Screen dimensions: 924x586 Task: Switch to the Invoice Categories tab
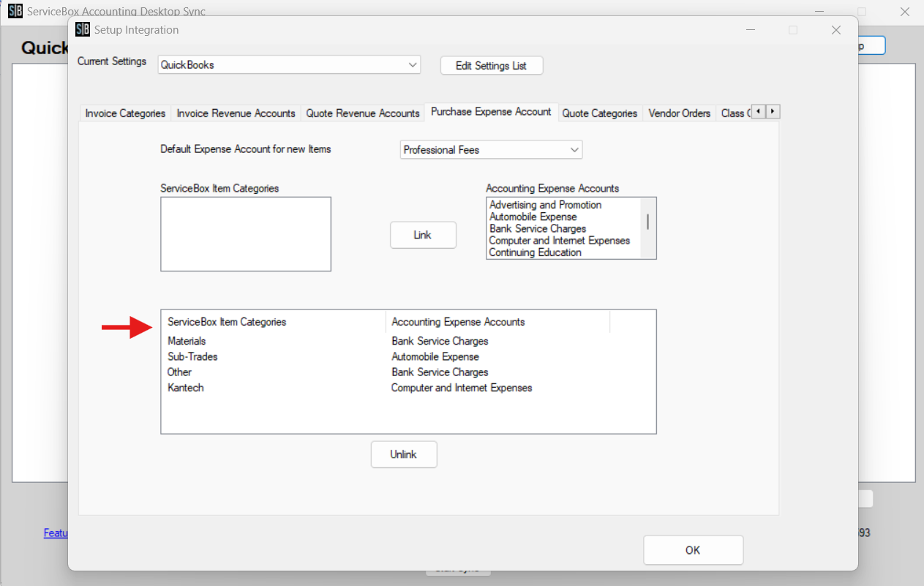[125, 113]
